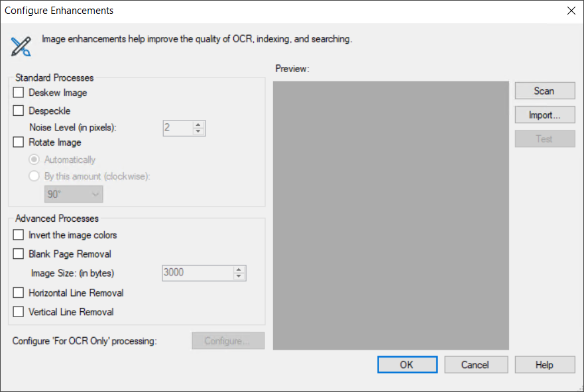Screen dimensions: 584x392
Task: Enable Invert the image colors
Action: [x=18, y=235]
